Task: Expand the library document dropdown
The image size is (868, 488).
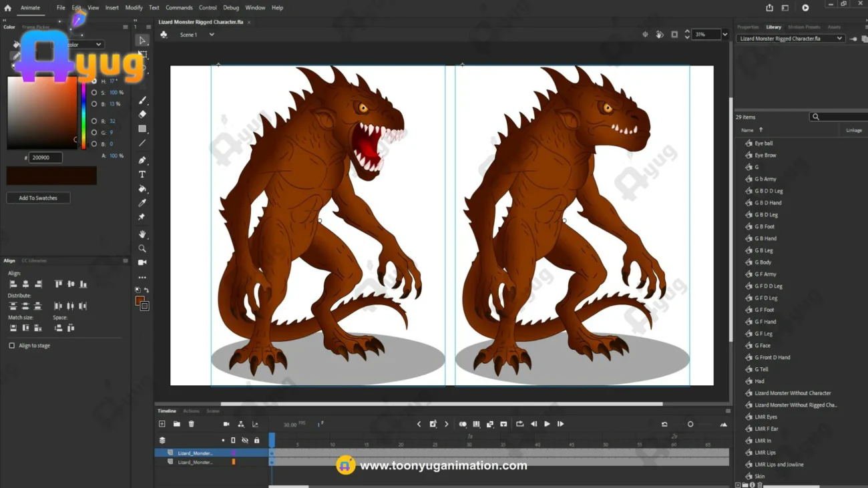Action: (x=839, y=39)
